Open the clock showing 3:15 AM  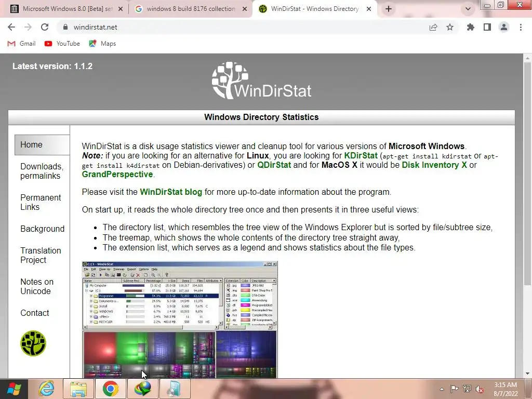506,389
